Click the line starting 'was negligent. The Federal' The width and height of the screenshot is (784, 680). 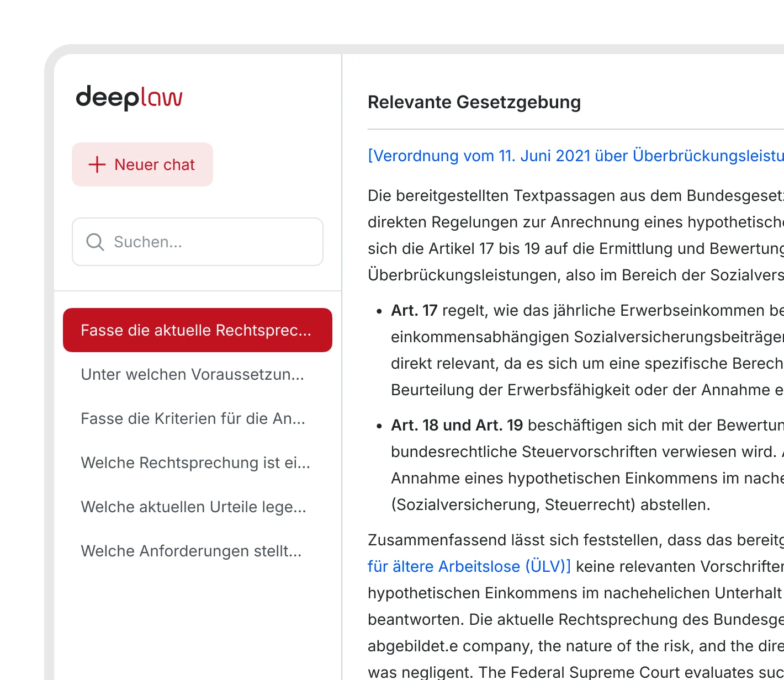point(574,672)
